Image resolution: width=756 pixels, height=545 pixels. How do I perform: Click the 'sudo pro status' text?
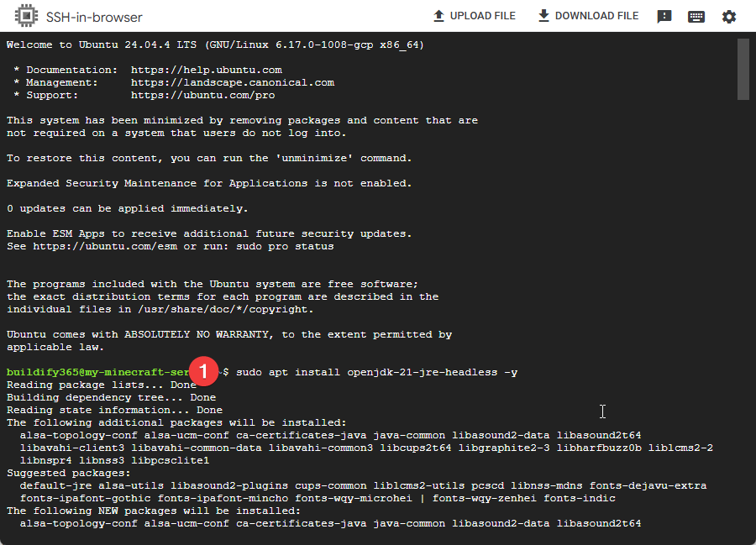[285, 246]
